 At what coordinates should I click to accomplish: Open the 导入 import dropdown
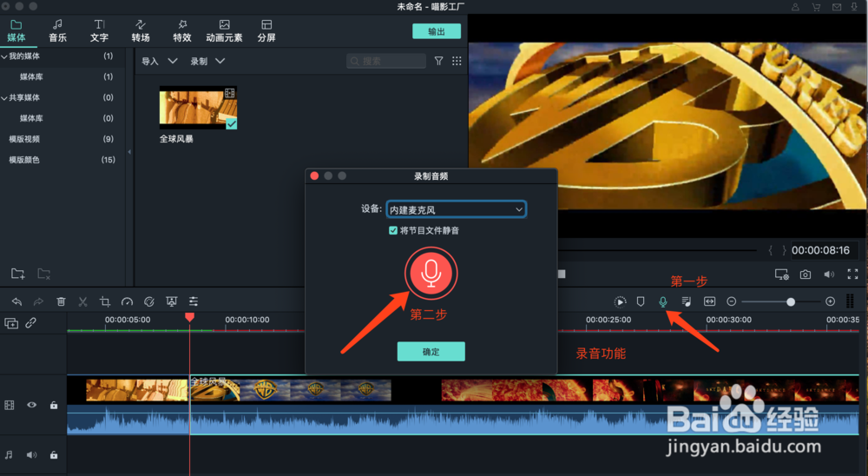[x=160, y=61]
